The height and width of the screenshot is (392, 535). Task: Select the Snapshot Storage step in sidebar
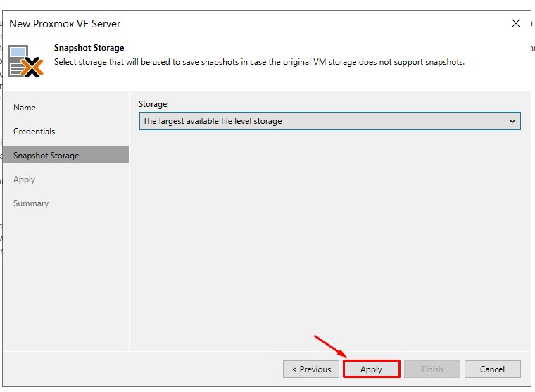(x=46, y=156)
